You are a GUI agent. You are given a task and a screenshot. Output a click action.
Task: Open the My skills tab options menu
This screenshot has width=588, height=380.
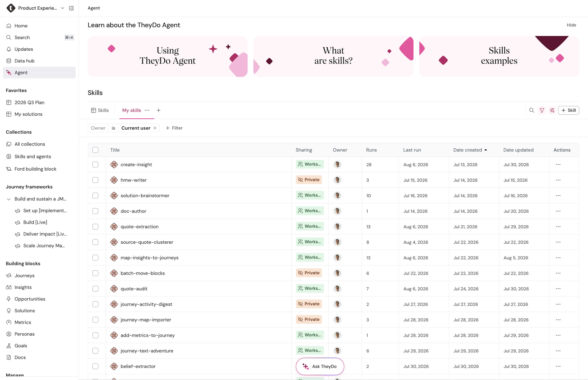[x=147, y=110]
